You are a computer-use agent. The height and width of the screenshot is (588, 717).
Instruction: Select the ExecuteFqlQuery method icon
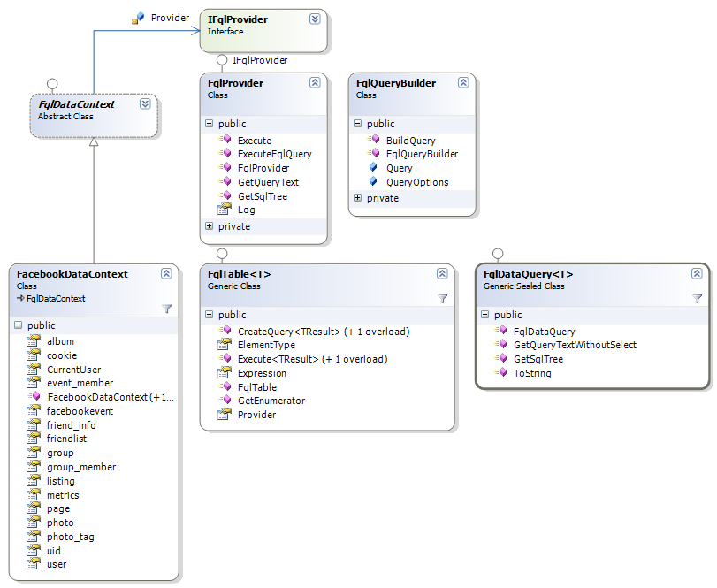225,153
